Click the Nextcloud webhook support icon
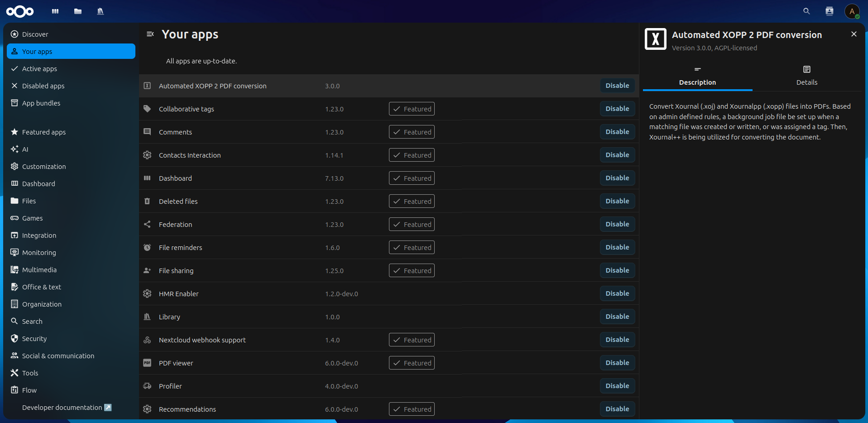 point(147,340)
